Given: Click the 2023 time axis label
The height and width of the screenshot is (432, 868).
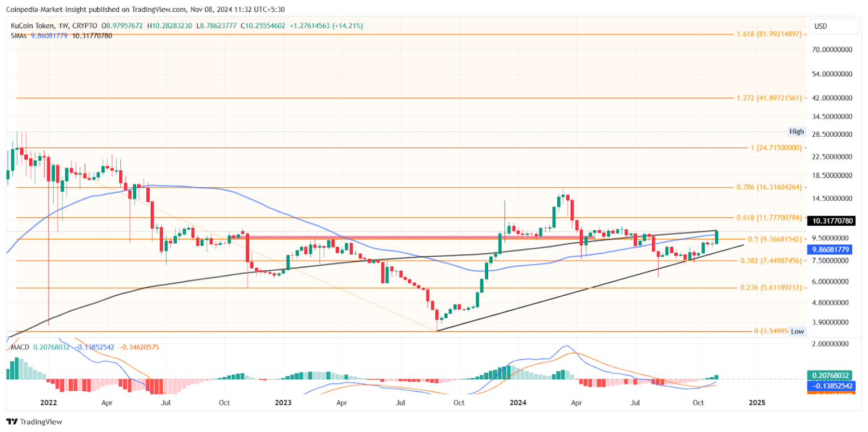Looking at the screenshot, I should coord(283,403).
